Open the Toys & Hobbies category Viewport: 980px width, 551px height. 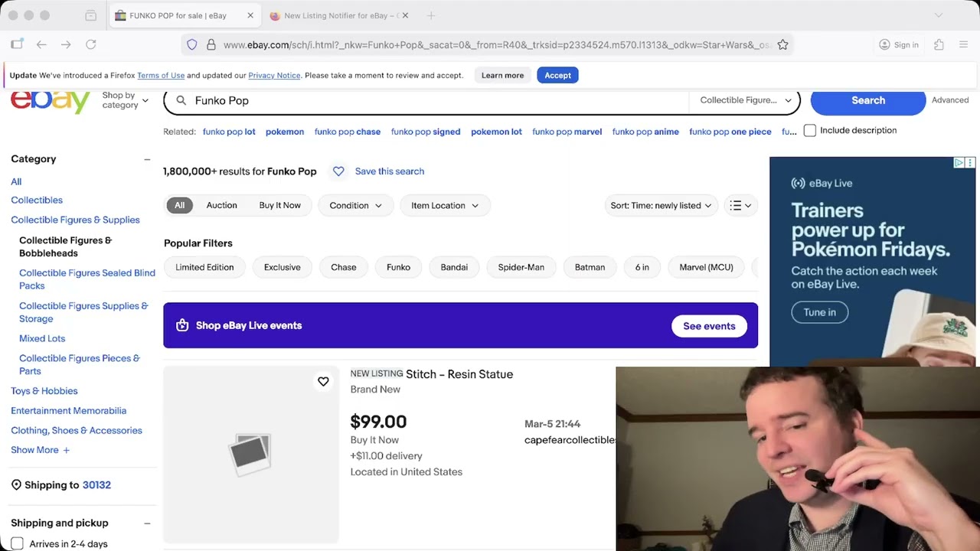(x=44, y=391)
